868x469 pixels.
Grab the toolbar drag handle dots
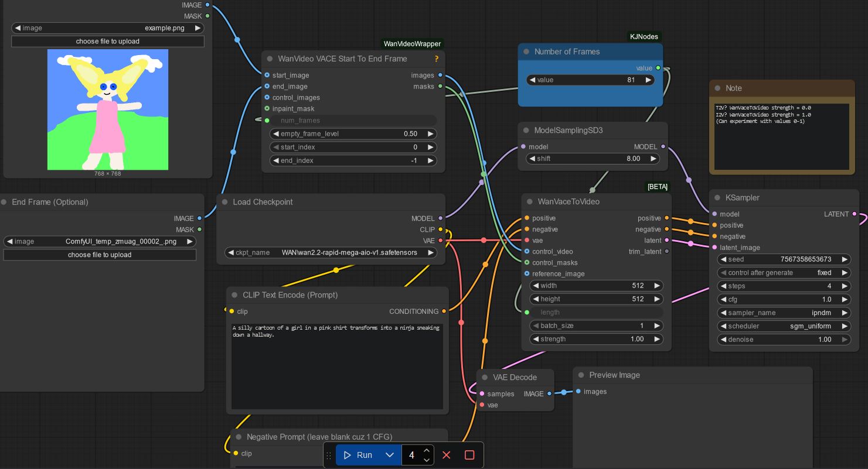(329, 455)
